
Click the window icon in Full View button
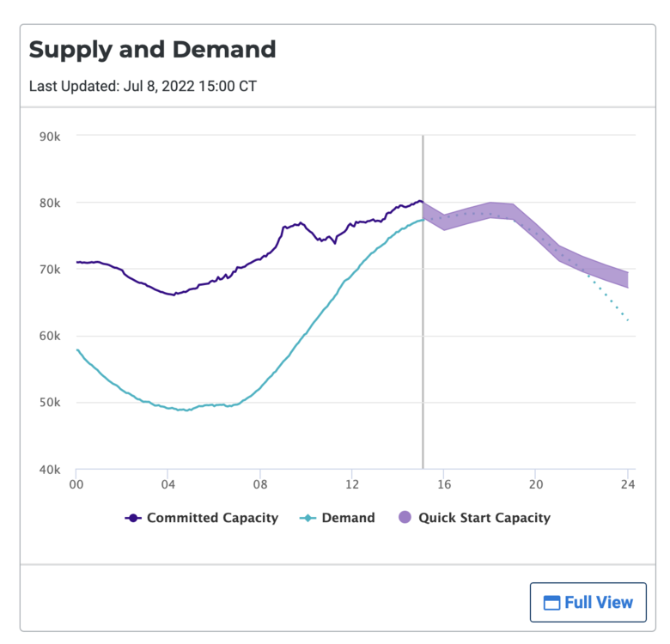click(551, 603)
